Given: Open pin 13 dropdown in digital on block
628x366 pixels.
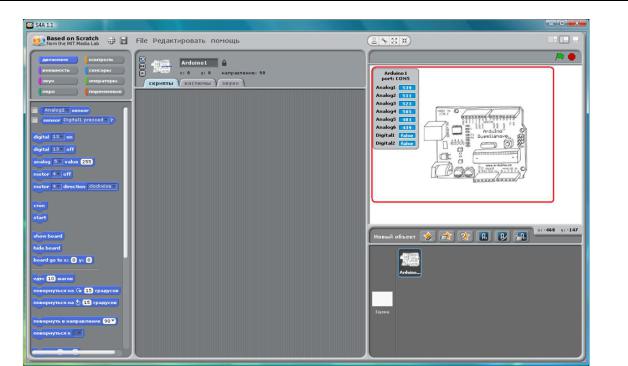Looking at the screenshot, I should (58, 137).
